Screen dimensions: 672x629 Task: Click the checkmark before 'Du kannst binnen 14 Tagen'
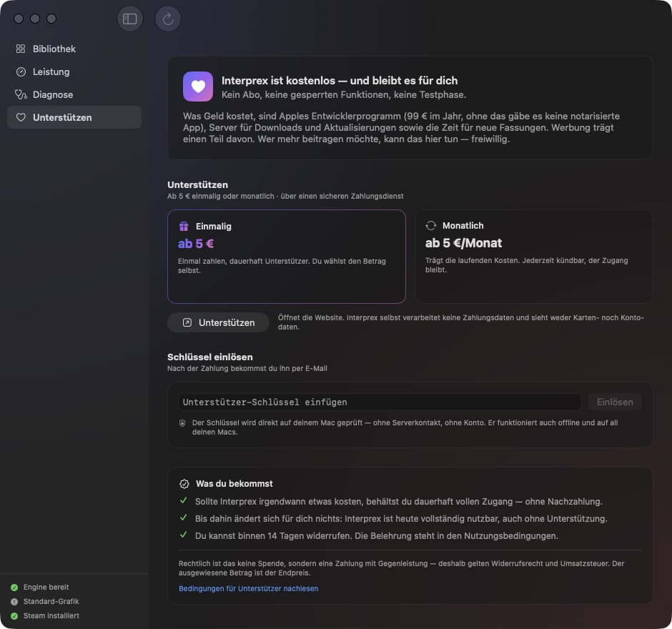[x=184, y=535]
